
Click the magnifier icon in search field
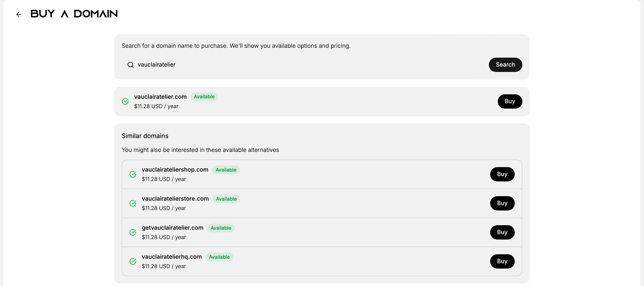pos(131,65)
